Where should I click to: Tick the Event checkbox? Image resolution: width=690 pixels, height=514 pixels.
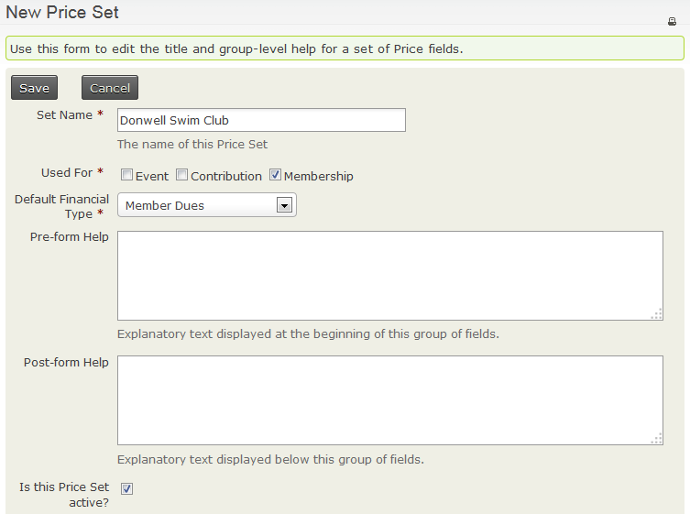click(x=127, y=175)
